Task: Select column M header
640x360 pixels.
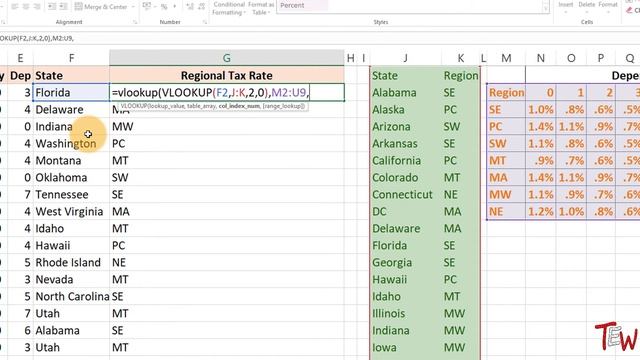Action: point(506,58)
